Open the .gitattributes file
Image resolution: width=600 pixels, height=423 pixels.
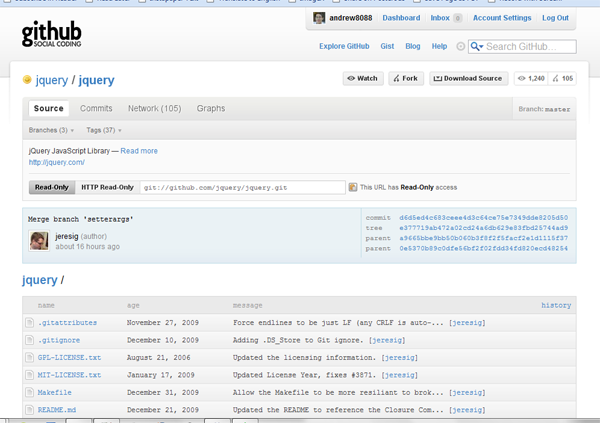(x=67, y=323)
